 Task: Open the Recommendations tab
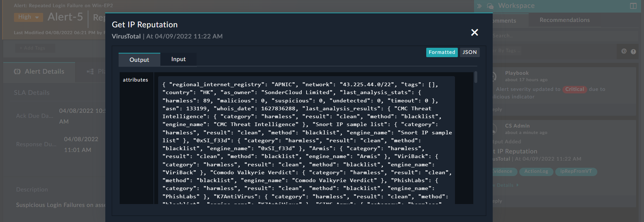(x=564, y=20)
